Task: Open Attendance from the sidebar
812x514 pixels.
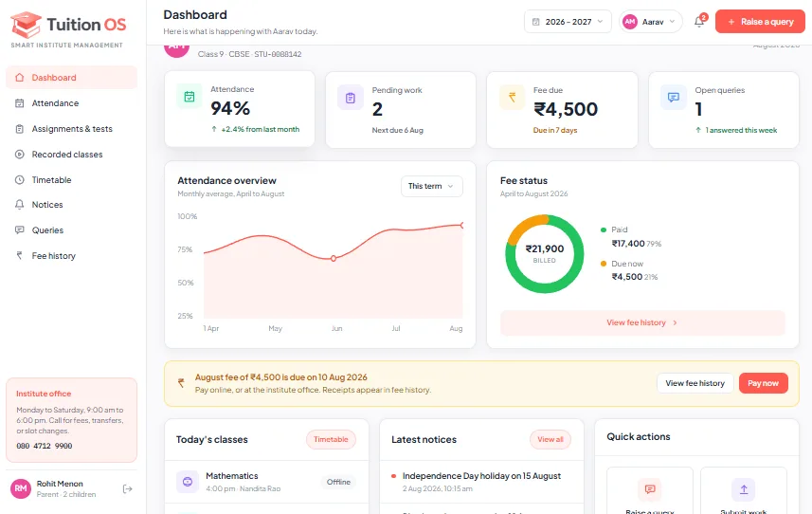Action: tap(71, 103)
